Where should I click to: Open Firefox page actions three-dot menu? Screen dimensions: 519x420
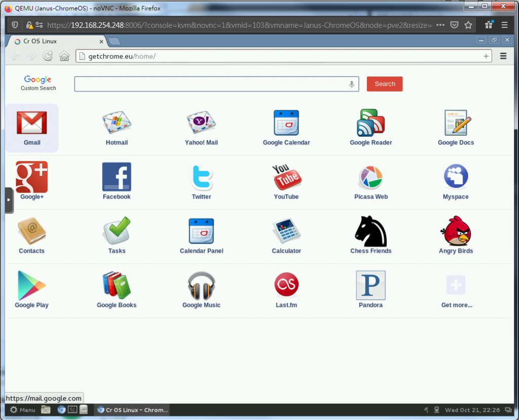[x=440, y=25]
